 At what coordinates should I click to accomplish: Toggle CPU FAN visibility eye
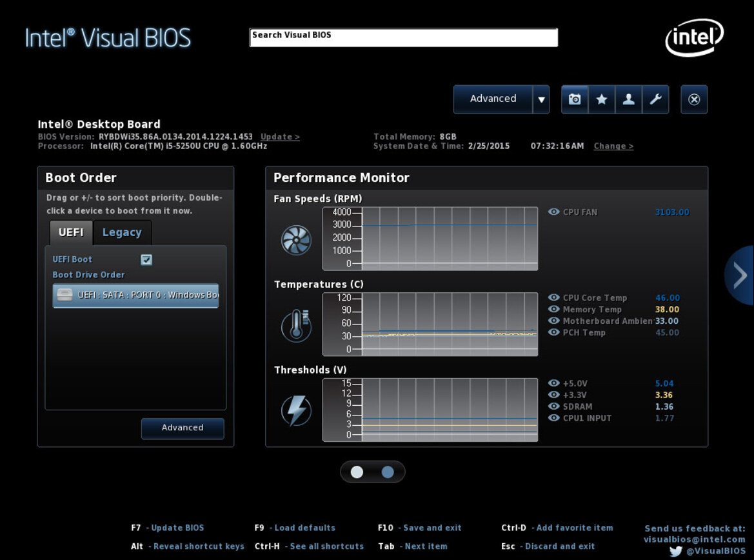[553, 212]
